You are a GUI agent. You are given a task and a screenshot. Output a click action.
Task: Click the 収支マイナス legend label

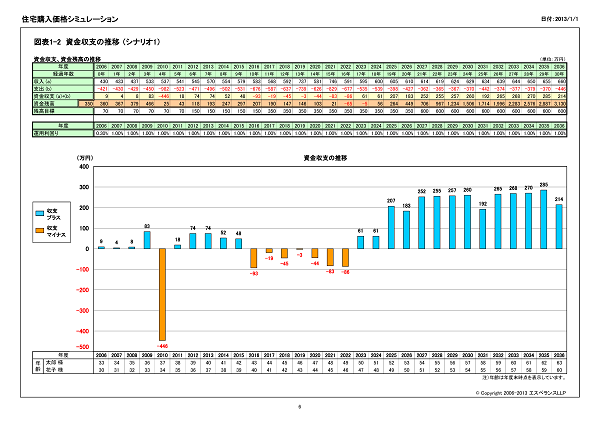56,231
